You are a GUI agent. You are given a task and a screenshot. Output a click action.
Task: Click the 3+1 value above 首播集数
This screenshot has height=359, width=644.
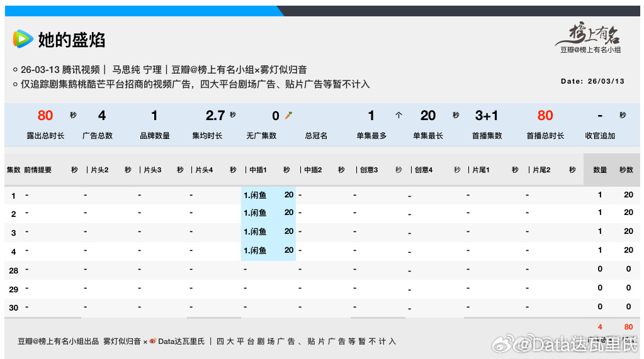point(487,115)
